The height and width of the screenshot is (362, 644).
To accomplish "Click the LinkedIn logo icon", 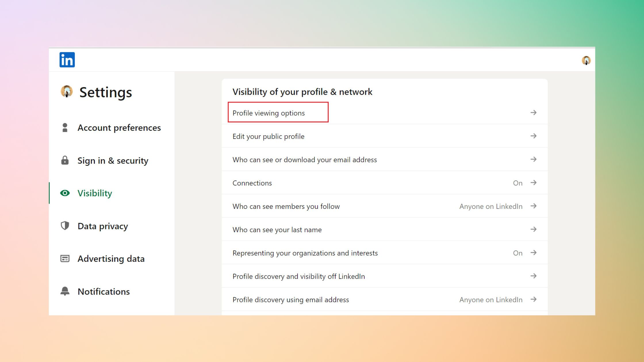I will (67, 60).
